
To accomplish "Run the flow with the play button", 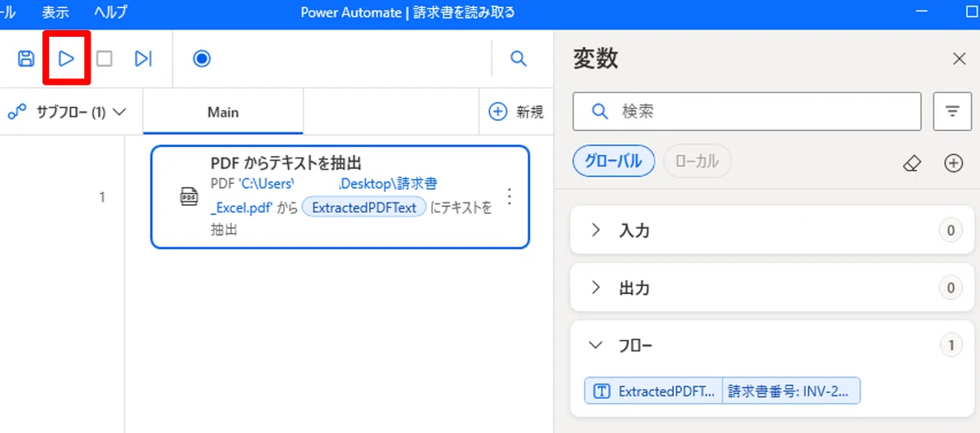I will pos(67,58).
